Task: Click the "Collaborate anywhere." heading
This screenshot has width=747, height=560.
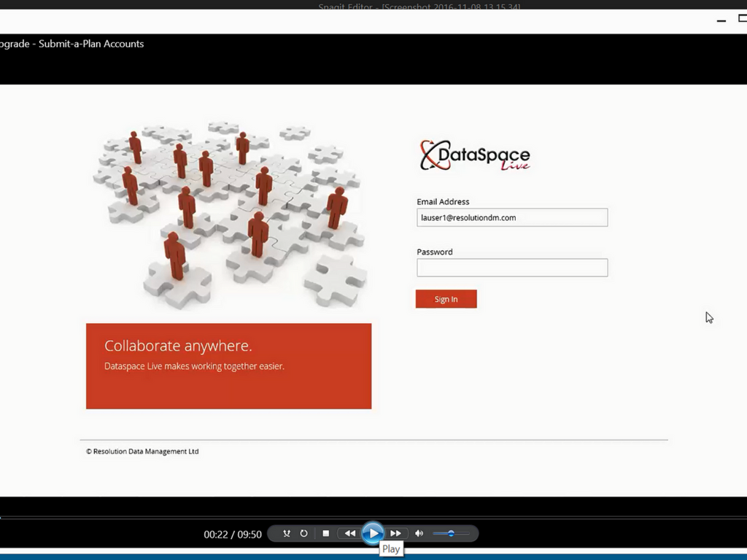Action: 178,346
